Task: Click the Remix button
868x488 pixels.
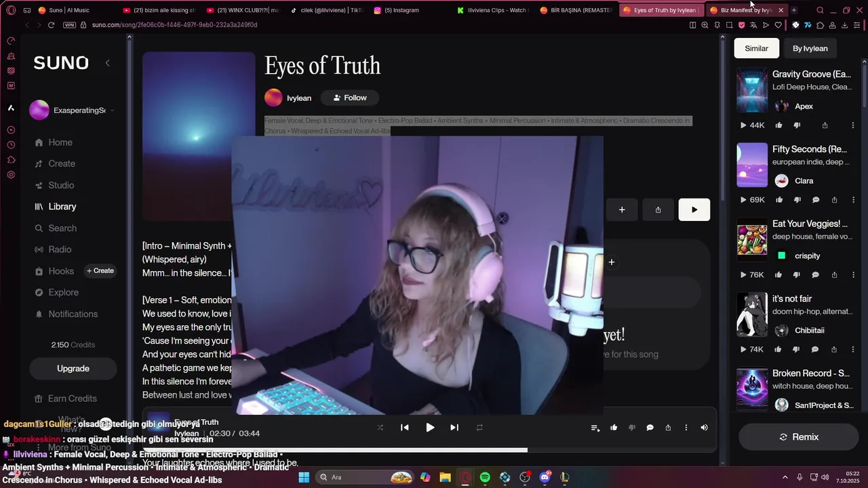Action: tap(799, 437)
